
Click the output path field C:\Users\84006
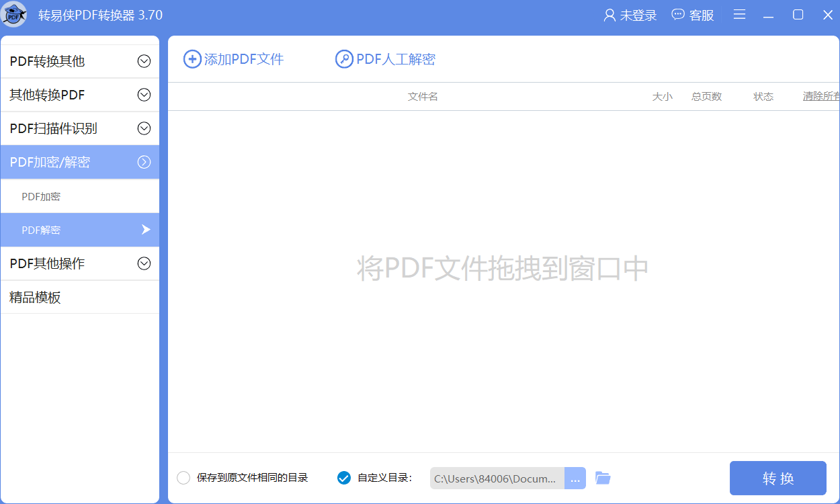coord(497,478)
